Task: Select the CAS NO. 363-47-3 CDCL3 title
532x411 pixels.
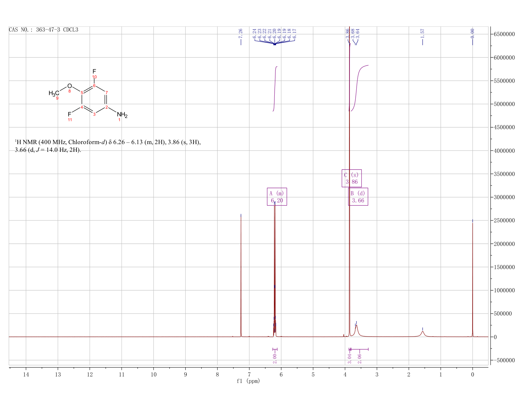Action: pos(44,30)
